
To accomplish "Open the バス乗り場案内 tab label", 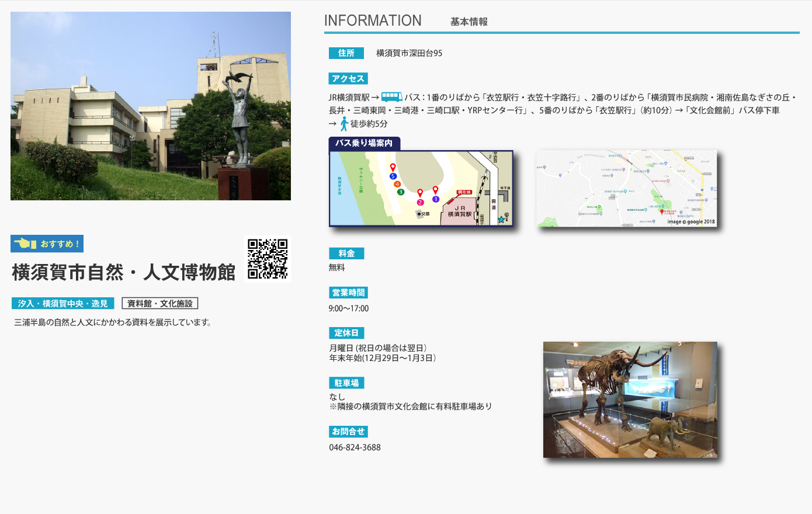I will pyautogui.click(x=363, y=143).
